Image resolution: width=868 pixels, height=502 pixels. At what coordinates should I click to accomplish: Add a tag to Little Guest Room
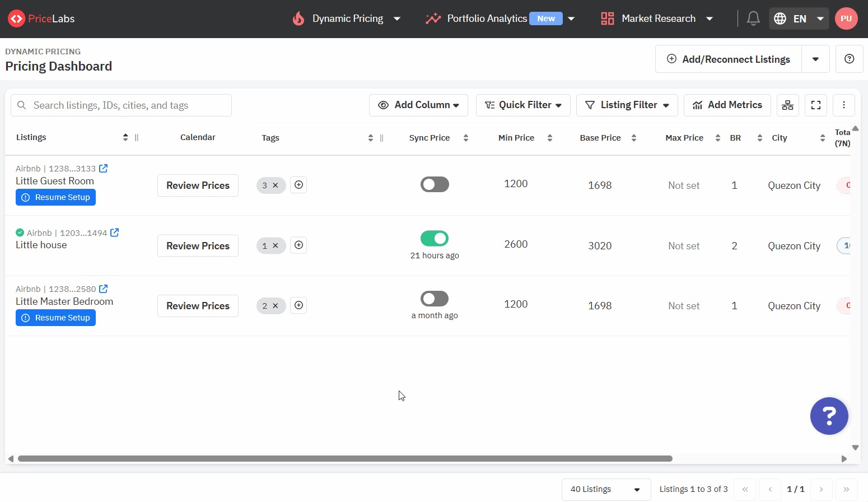pyautogui.click(x=299, y=185)
